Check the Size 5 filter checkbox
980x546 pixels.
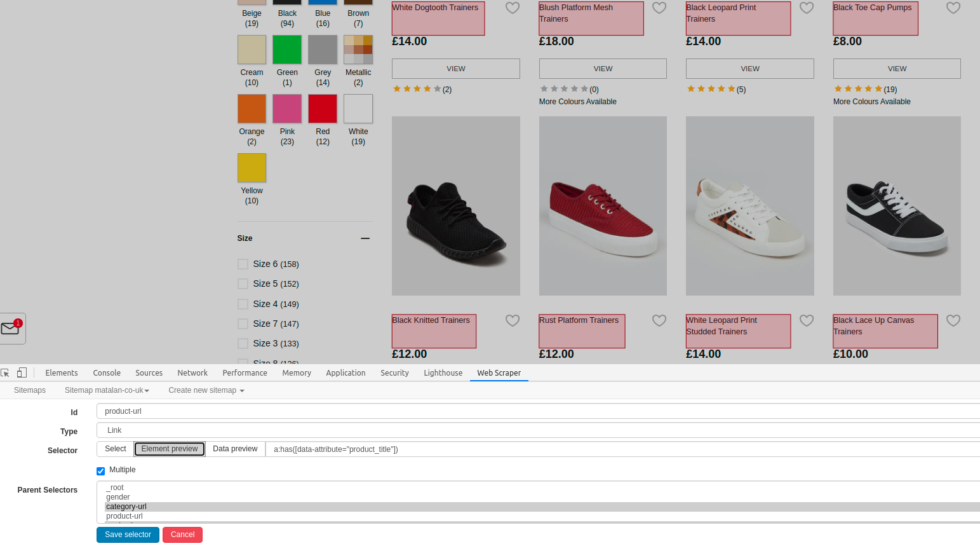[x=243, y=283]
